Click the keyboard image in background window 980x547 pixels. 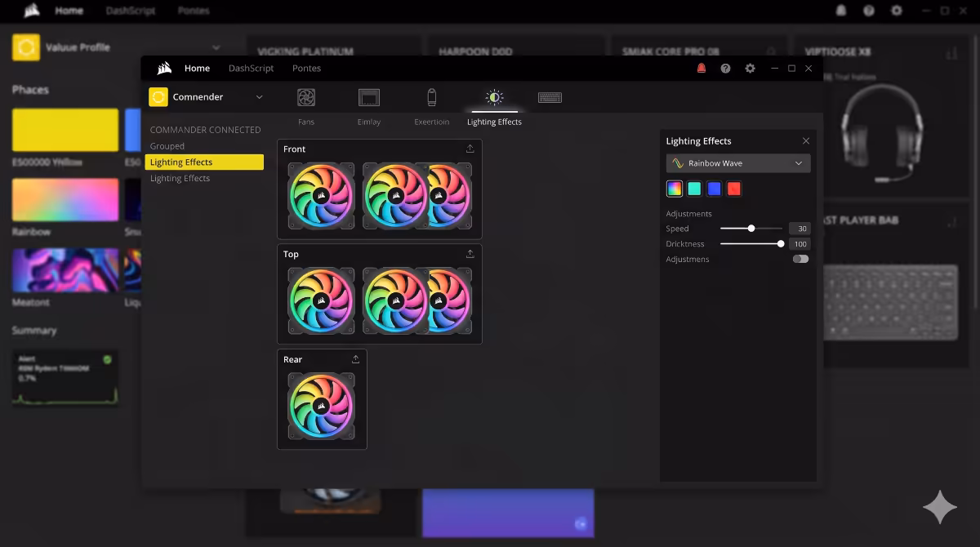pos(890,302)
